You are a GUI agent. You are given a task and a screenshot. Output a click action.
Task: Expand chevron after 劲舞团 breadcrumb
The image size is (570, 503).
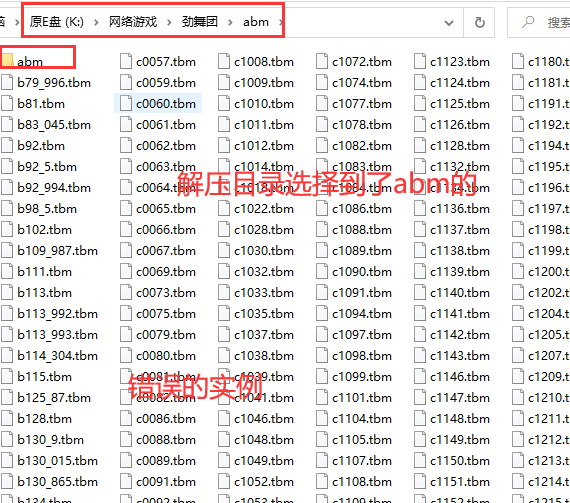(230, 23)
